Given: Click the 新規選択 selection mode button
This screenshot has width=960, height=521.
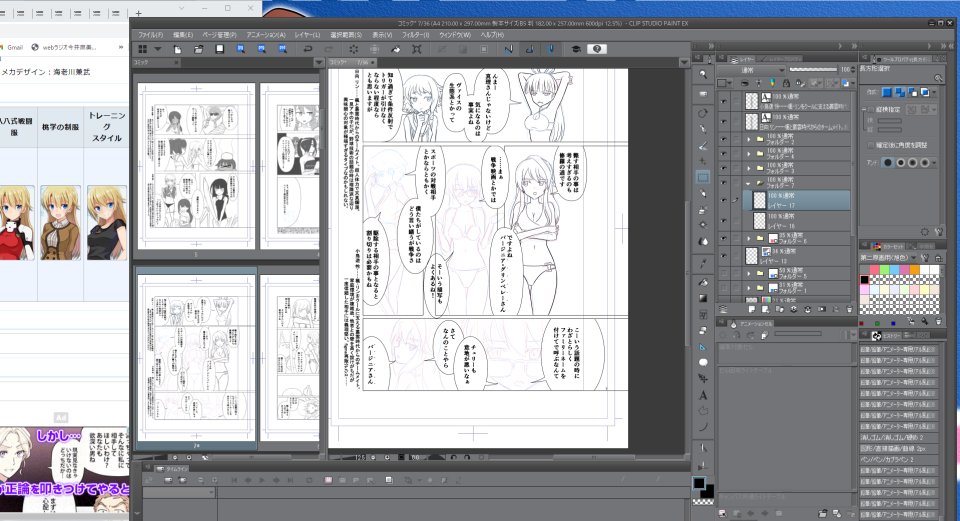Looking at the screenshot, I should 887,92.
